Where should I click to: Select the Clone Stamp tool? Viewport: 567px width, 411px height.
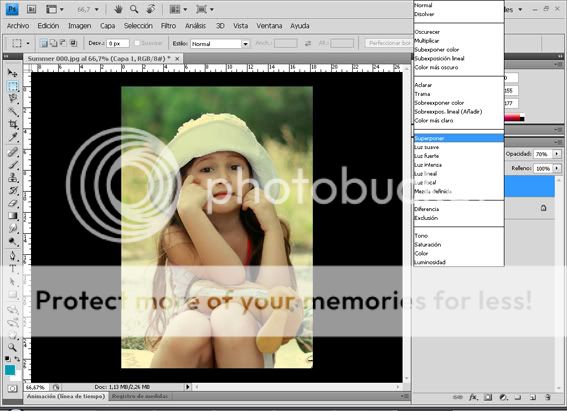13,177
